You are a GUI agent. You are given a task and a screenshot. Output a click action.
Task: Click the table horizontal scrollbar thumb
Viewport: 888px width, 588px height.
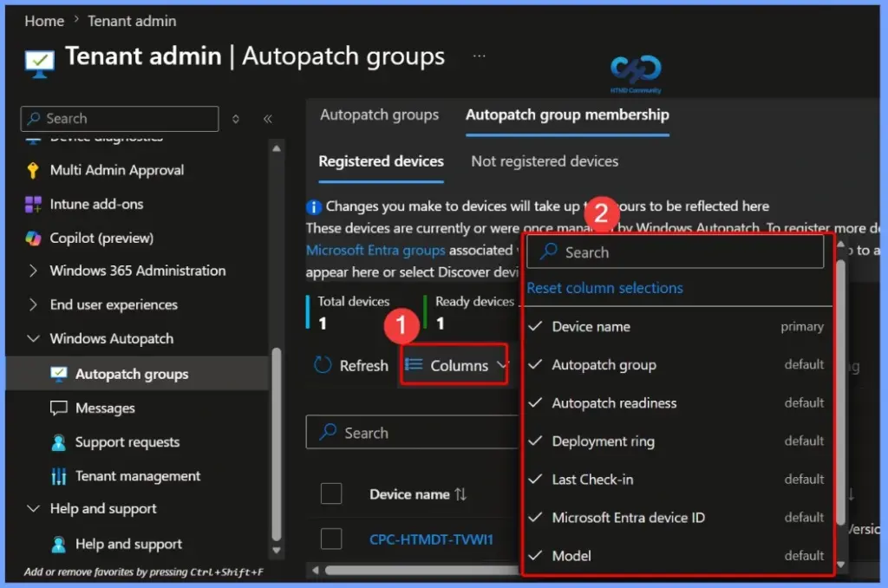click(422, 570)
